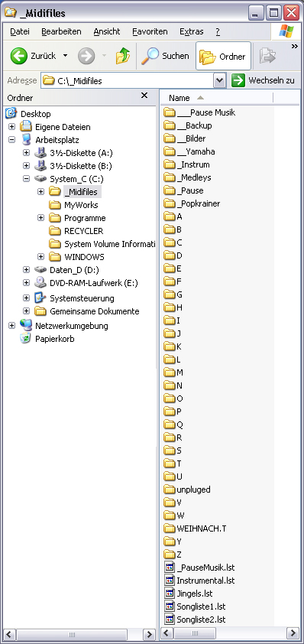Select the WEIHNACH.T folder icon

170,529
